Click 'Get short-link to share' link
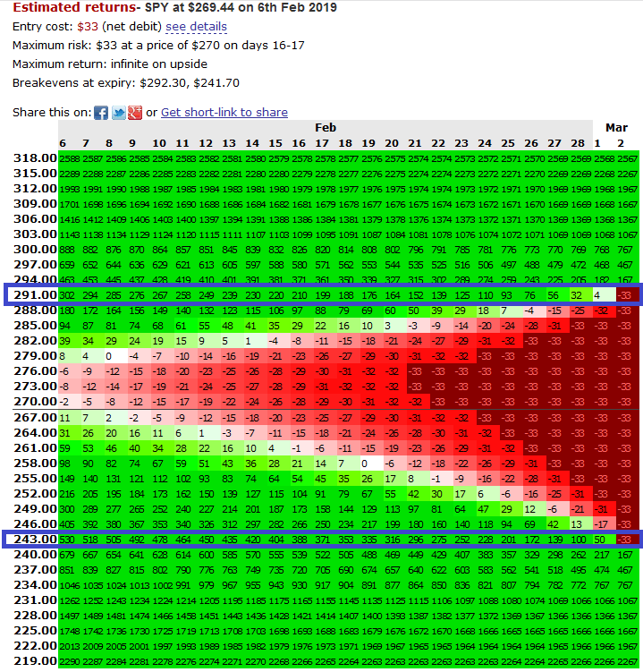Screen dimensions: 643x672 pyautogui.click(x=224, y=112)
